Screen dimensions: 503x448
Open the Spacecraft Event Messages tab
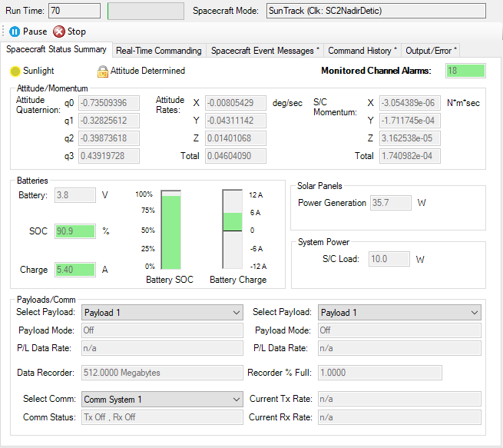[265, 51]
